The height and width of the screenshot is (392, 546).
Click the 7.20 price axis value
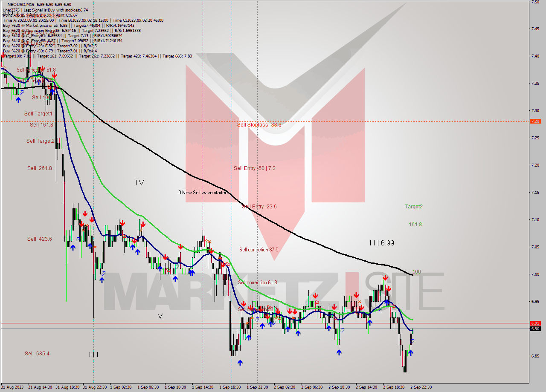535,165
